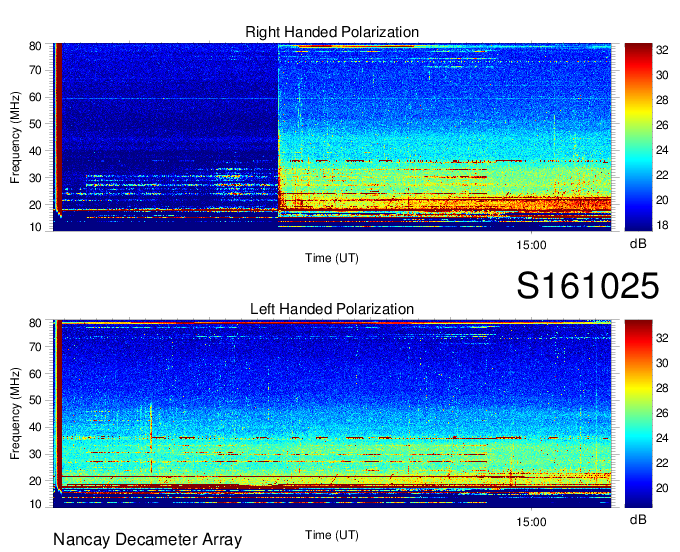Image resolution: width=680 pixels, height=552 pixels.
Task: Click the left-handed polarization spectrogram
Action: pos(332,414)
